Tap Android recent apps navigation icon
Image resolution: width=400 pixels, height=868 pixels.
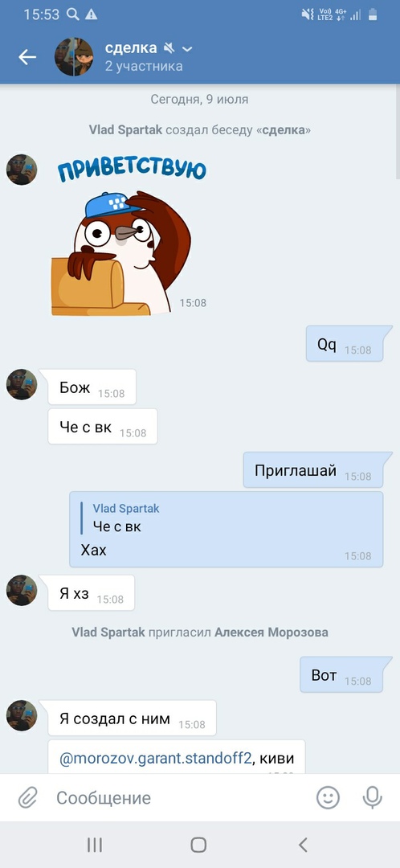pos(95,844)
